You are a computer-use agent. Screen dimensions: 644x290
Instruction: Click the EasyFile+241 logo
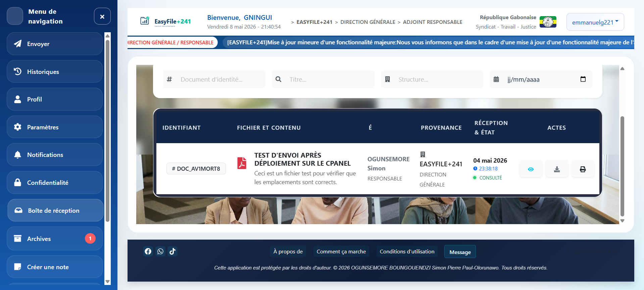(165, 22)
